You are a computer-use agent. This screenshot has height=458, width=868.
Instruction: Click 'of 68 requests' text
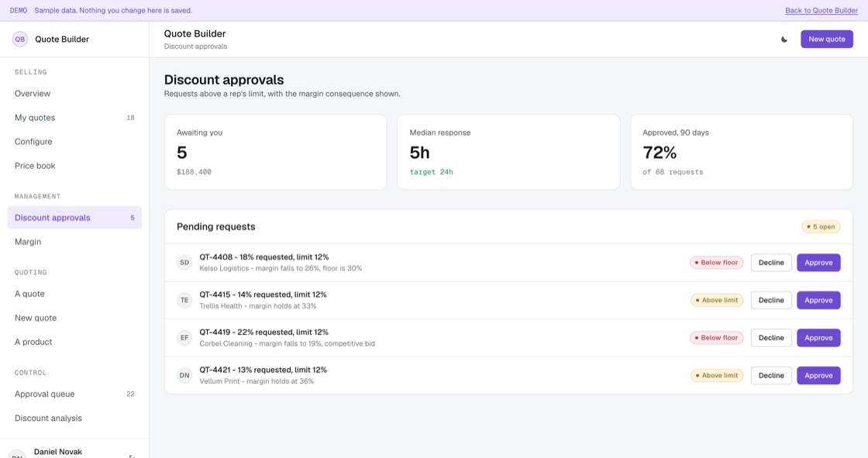coord(673,172)
